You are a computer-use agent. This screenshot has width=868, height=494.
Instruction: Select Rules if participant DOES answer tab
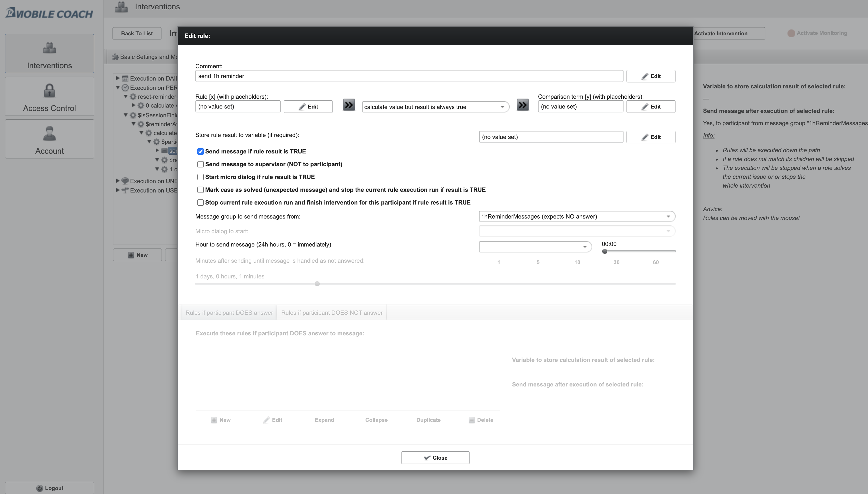229,313
